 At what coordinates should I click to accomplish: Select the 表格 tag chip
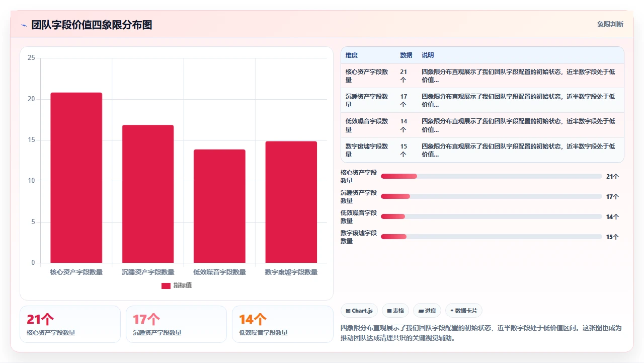coord(395,311)
